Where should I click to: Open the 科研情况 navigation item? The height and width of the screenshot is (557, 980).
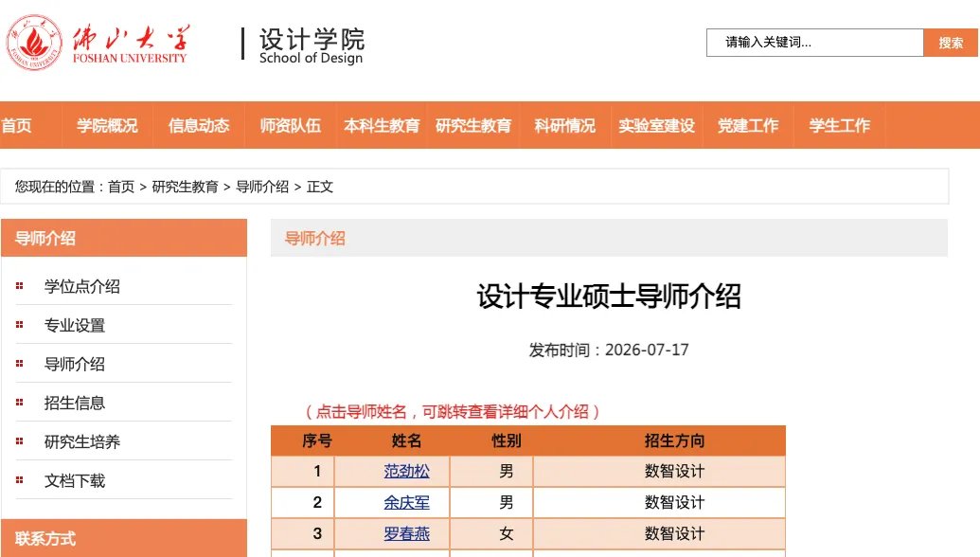[565, 126]
